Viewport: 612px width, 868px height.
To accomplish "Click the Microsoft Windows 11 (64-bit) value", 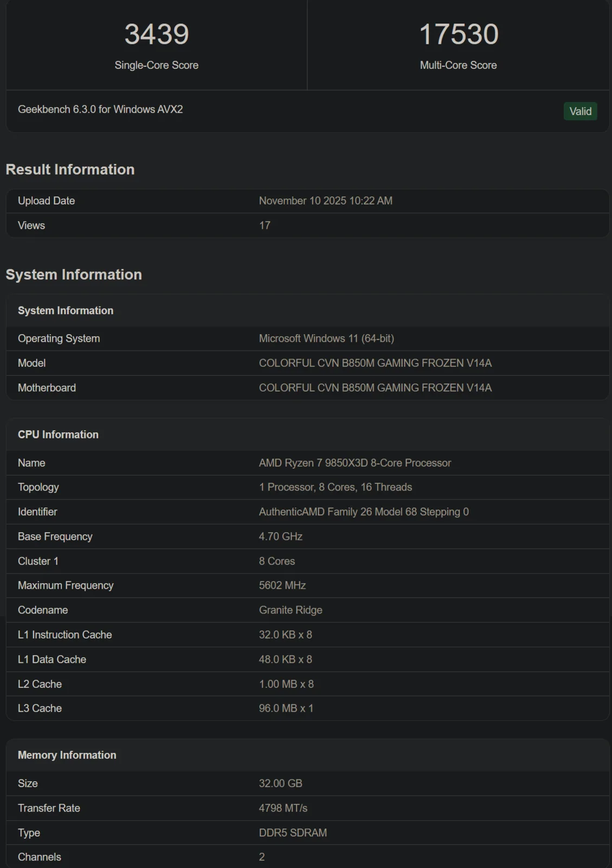I will (x=326, y=339).
